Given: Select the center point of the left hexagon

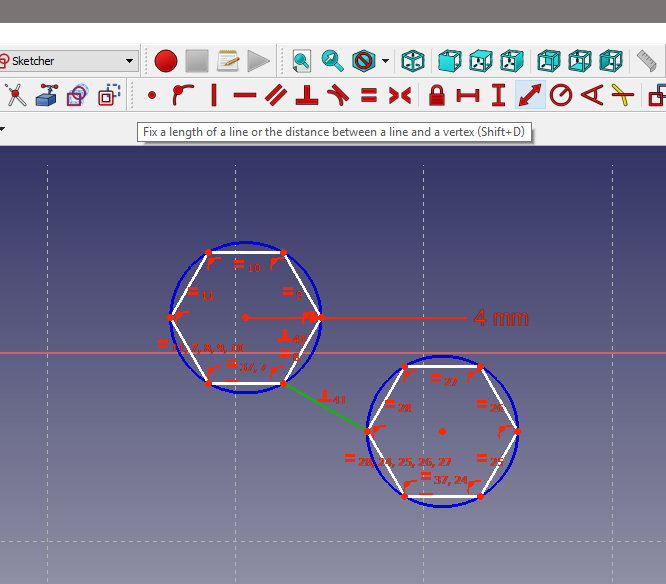Looking at the screenshot, I should click(245, 317).
